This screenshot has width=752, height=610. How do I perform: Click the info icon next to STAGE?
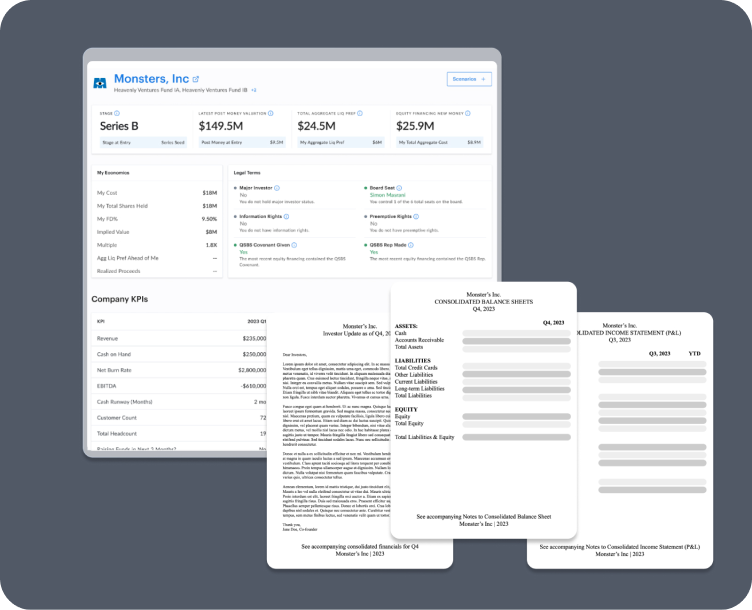coord(117,114)
